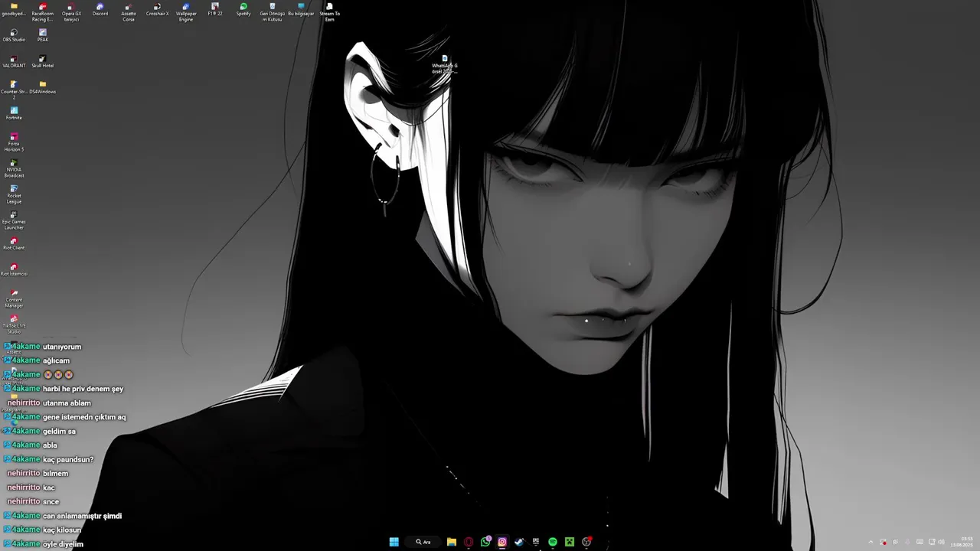Click the chat message "gene istemedn çıktım aq"
The height and width of the screenshot is (551, 980).
click(84, 417)
